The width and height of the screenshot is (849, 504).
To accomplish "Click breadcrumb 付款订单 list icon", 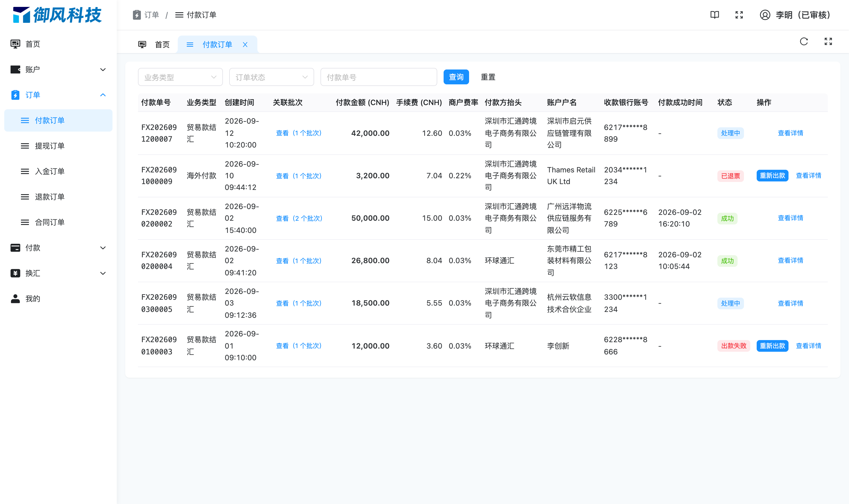I will (x=179, y=15).
